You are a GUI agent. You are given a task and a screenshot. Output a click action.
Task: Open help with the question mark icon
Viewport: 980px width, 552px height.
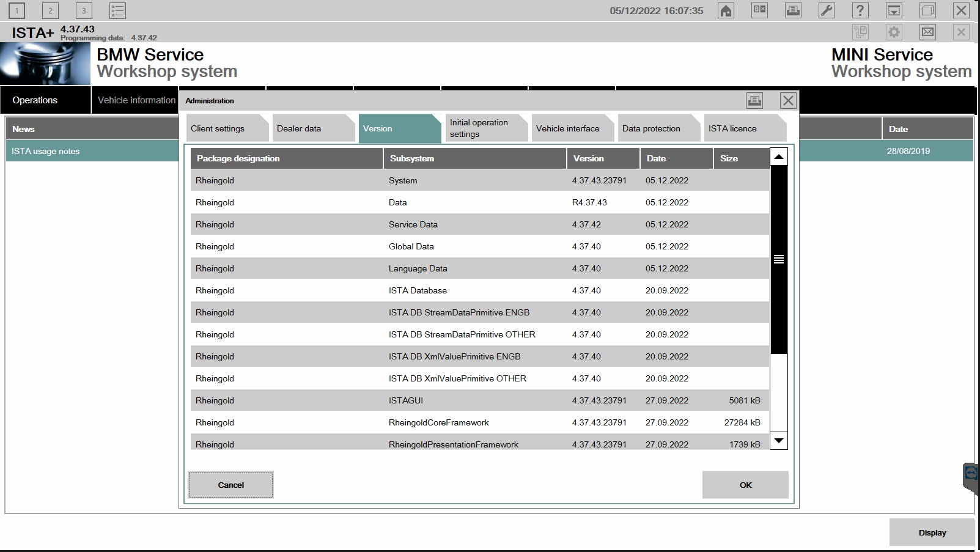point(860,10)
